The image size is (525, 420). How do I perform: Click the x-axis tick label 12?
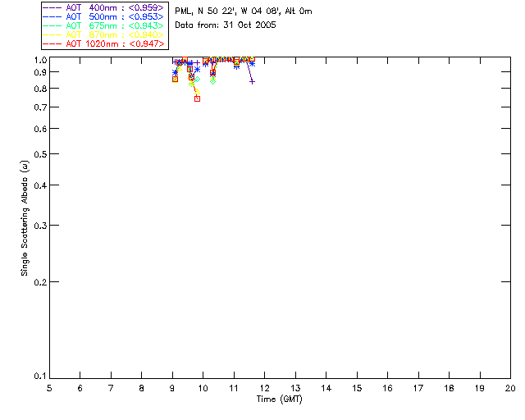tap(264, 388)
